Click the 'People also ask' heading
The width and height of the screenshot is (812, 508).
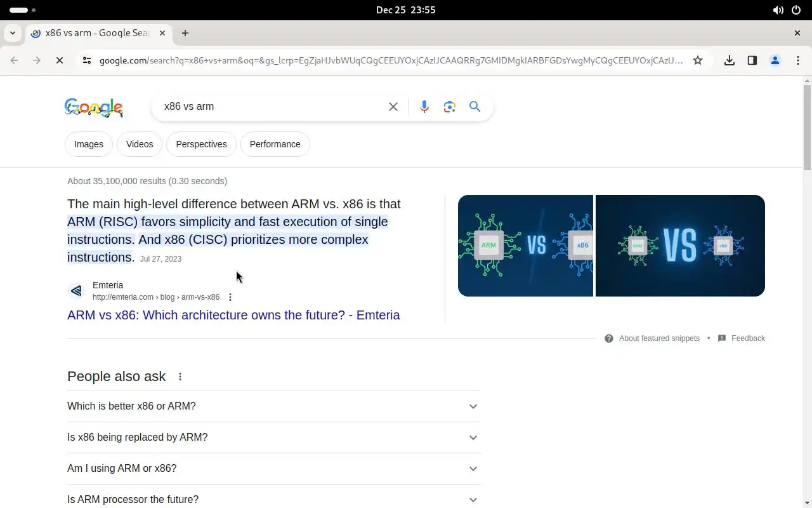tap(116, 377)
